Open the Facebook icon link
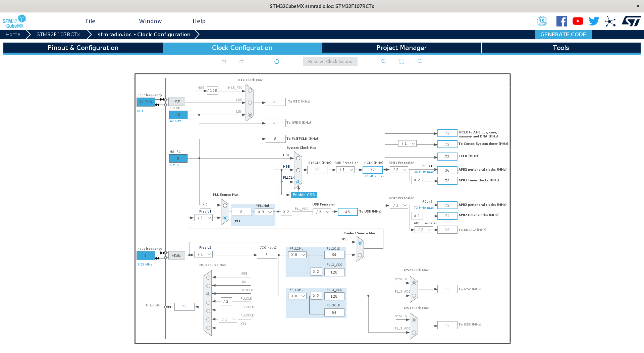The image size is (644, 353). [x=562, y=21]
